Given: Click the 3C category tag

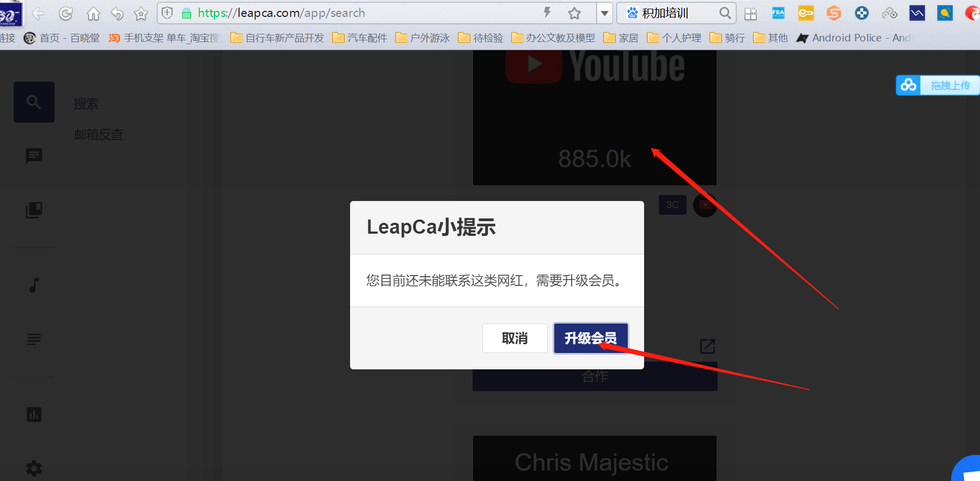Looking at the screenshot, I should pyautogui.click(x=672, y=205).
